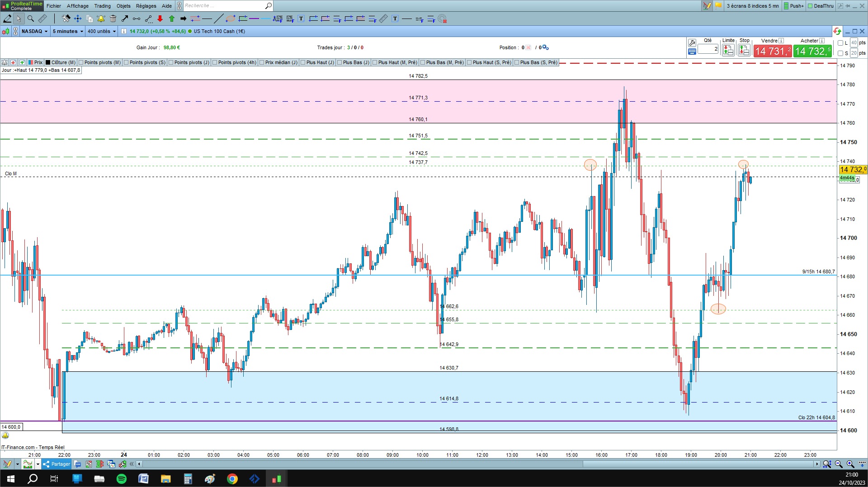Open Google Chrome from the taskbar

(x=232, y=479)
